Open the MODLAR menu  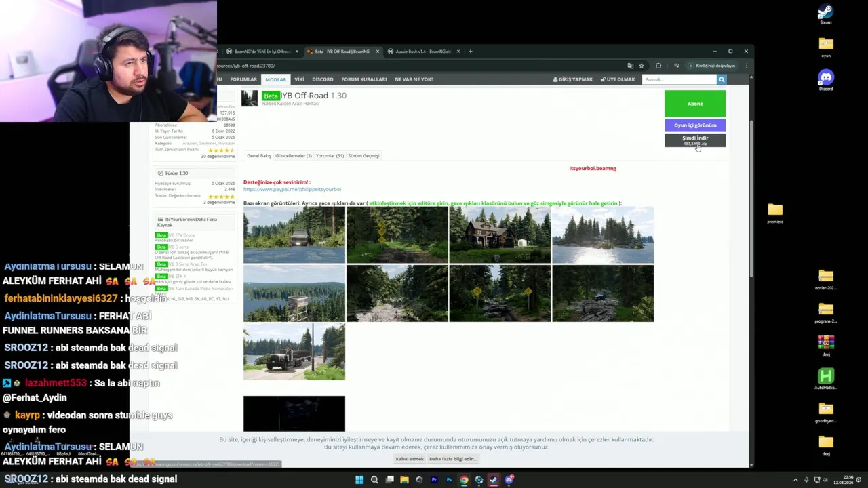tap(275, 79)
